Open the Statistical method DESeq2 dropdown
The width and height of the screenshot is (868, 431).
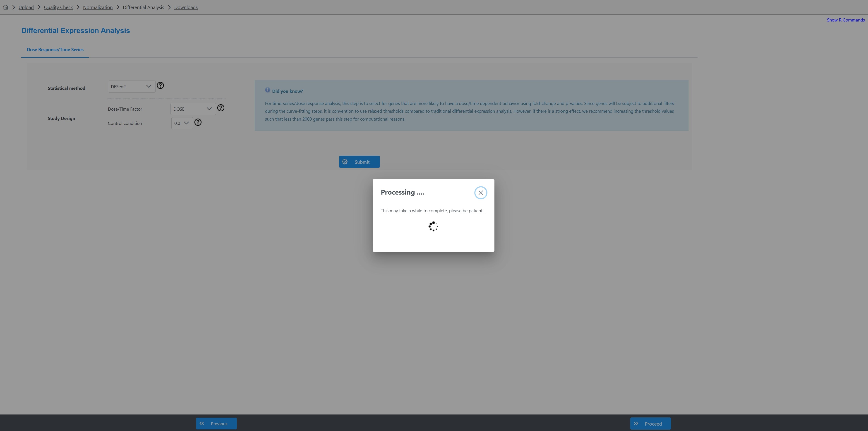[x=131, y=86]
